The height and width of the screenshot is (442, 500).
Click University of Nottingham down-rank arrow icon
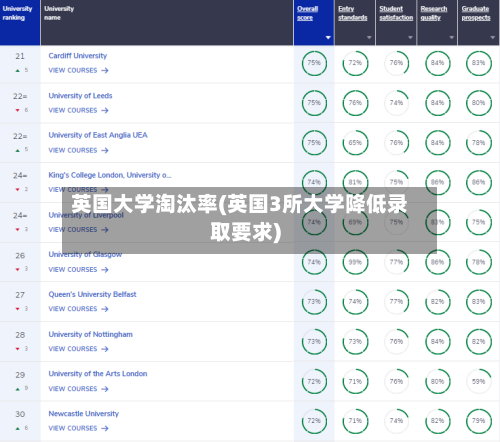coord(17,349)
